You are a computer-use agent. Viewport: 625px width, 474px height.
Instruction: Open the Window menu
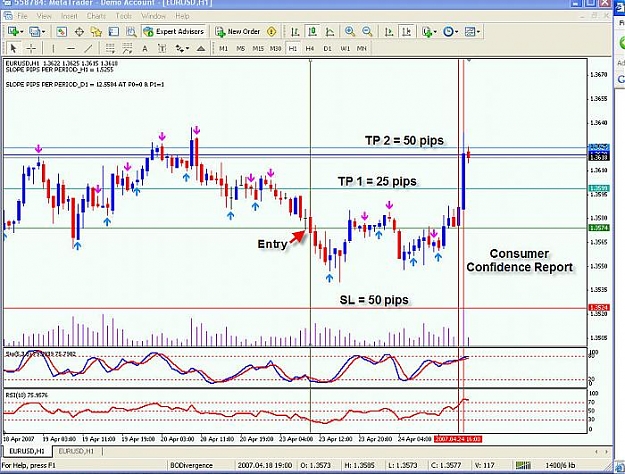(153, 16)
